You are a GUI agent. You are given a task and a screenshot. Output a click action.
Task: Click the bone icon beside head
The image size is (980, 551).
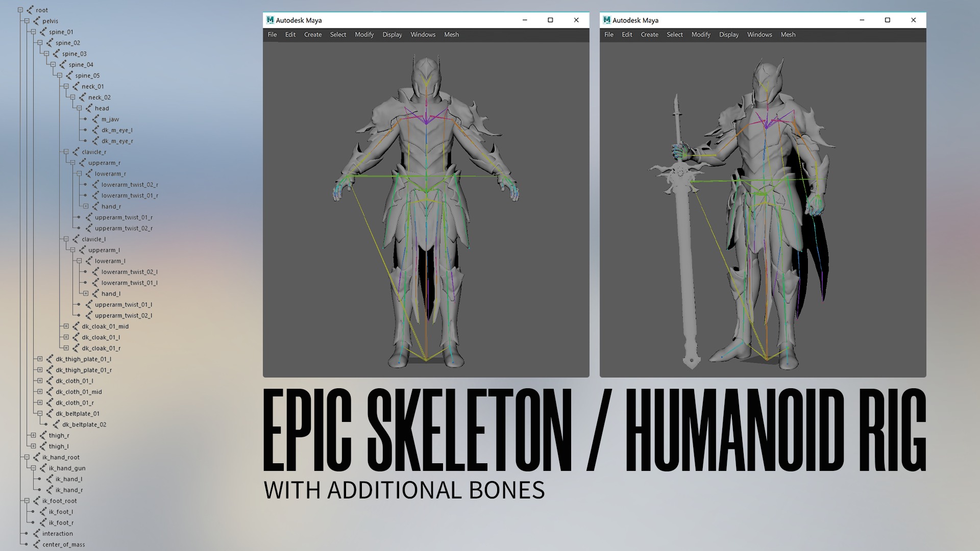tap(89, 108)
